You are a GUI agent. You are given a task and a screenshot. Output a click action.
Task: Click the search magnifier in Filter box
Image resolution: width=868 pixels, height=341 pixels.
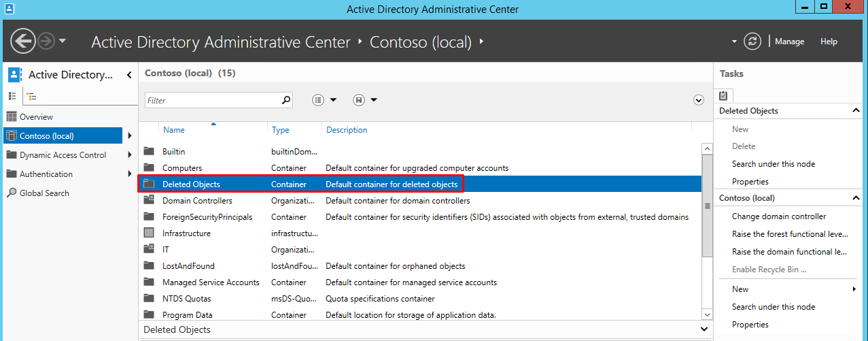point(286,100)
